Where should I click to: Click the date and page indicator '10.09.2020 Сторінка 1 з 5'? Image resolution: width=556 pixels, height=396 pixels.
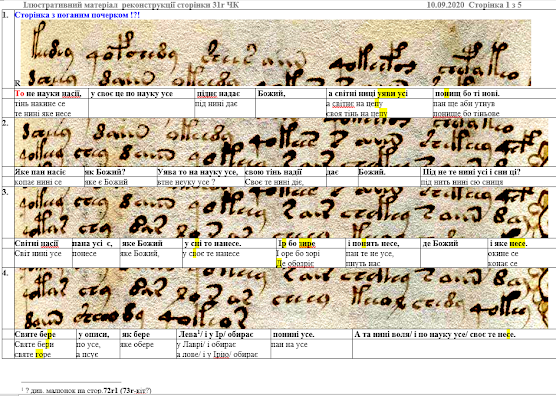click(x=474, y=5)
